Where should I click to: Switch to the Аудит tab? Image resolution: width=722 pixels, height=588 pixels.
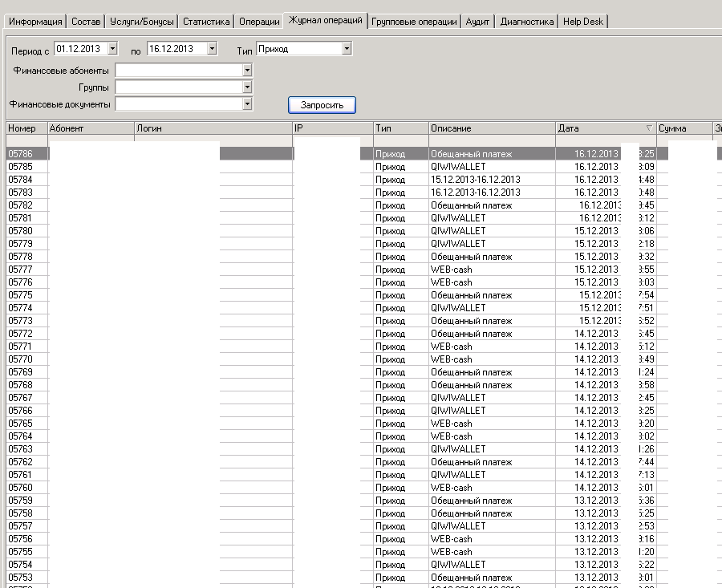pyautogui.click(x=478, y=22)
